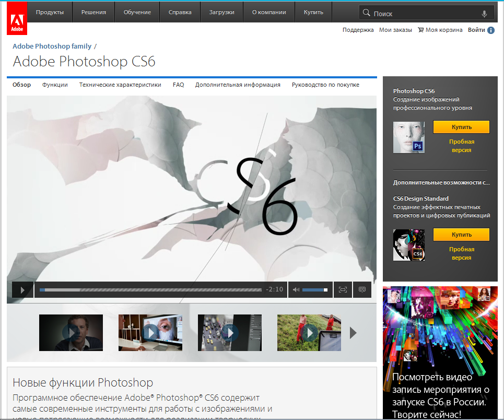Play the video thumbnail with man's face
This screenshot has width=504, height=420.
[71, 333]
